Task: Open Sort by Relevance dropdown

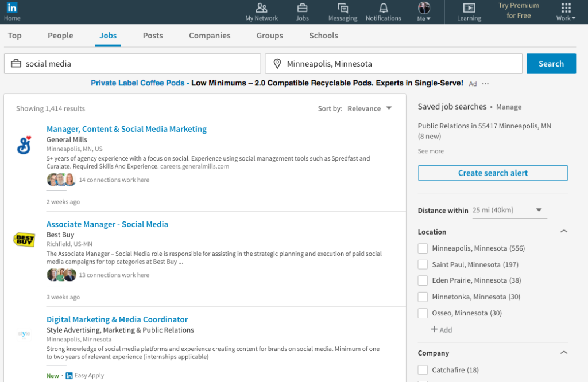Action: pos(369,108)
